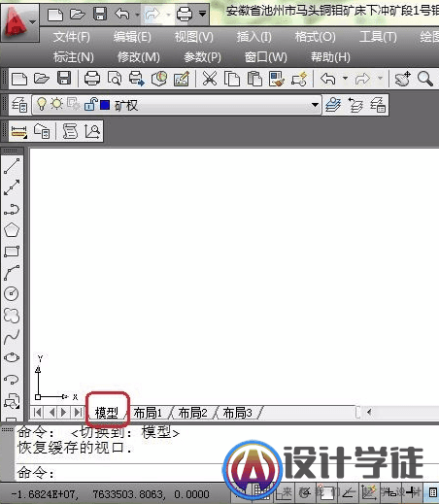Toggle layer on/off lightbulb for 矿权
Viewport: 439px width, 504px height.
point(41,104)
